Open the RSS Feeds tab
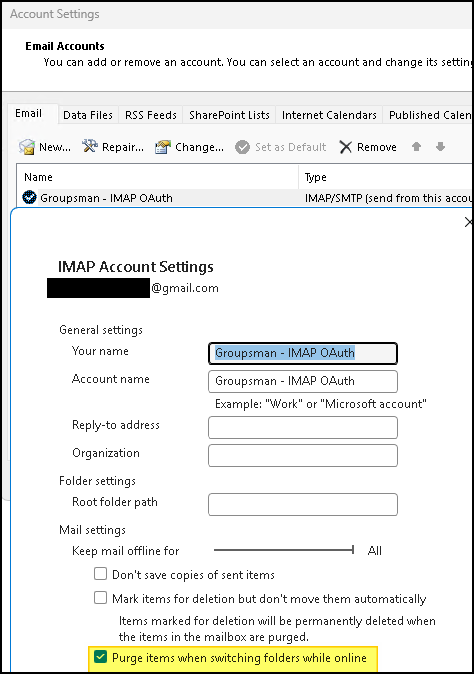This screenshot has height=674, width=474. 151,115
